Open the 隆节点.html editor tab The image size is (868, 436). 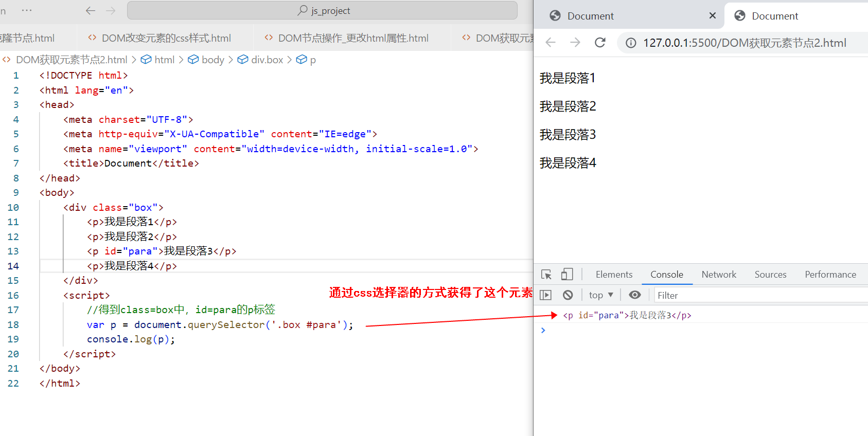point(27,38)
